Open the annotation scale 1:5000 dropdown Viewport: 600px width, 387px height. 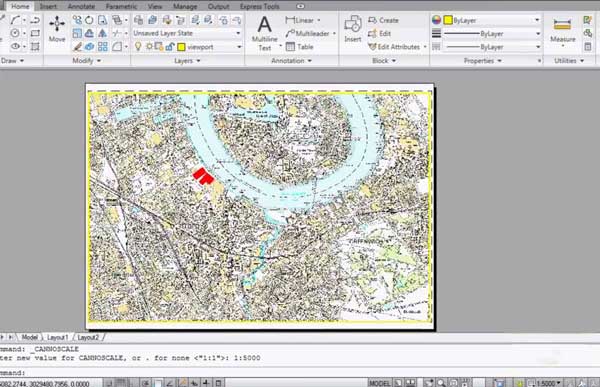coord(546,383)
